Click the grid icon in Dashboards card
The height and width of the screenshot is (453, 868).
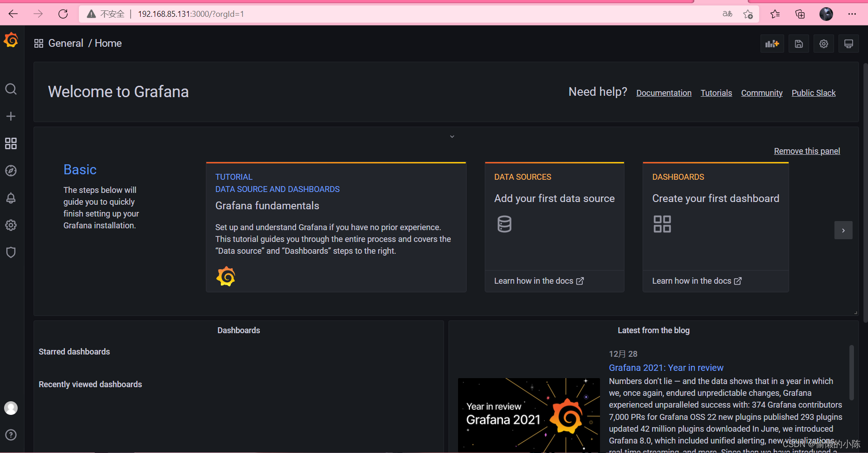tap(662, 224)
